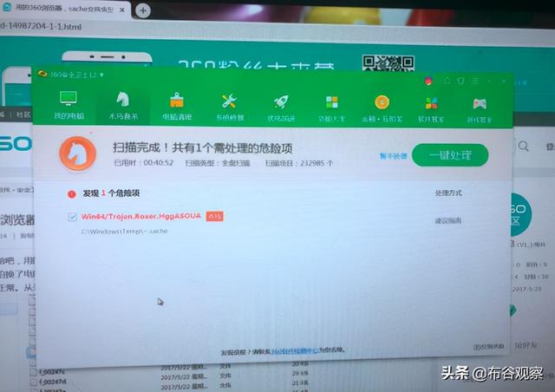Open the 我的电脑 monitor icon tab
555x392 pixels.
tap(69, 105)
